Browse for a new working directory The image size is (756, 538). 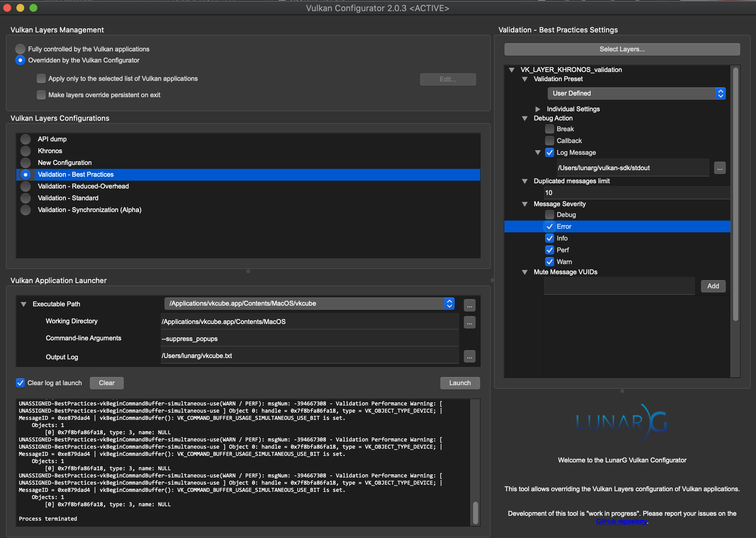pyautogui.click(x=469, y=322)
